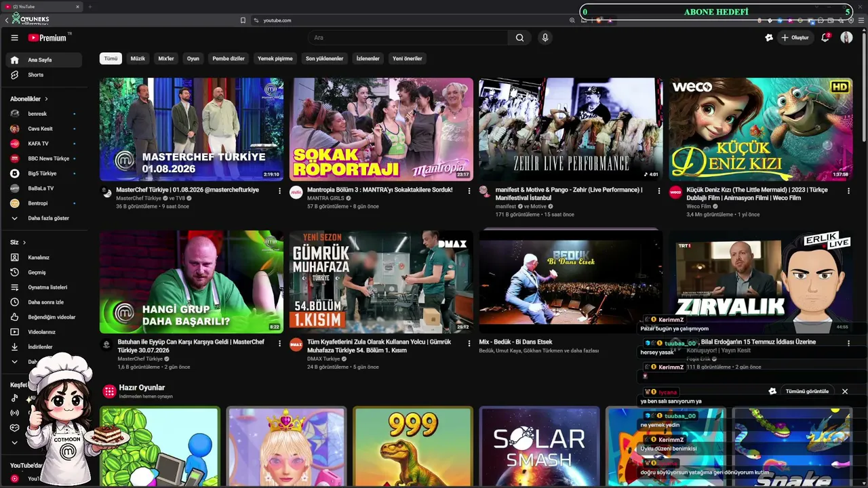Open Beğendiğim videolar list
The image size is (868, 488).
[44, 317]
